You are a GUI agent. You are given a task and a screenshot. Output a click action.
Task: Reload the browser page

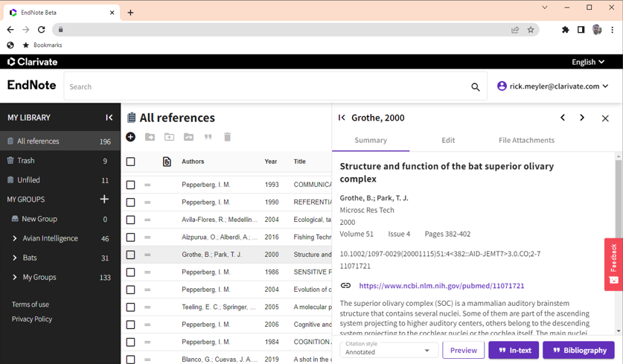click(x=42, y=30)
